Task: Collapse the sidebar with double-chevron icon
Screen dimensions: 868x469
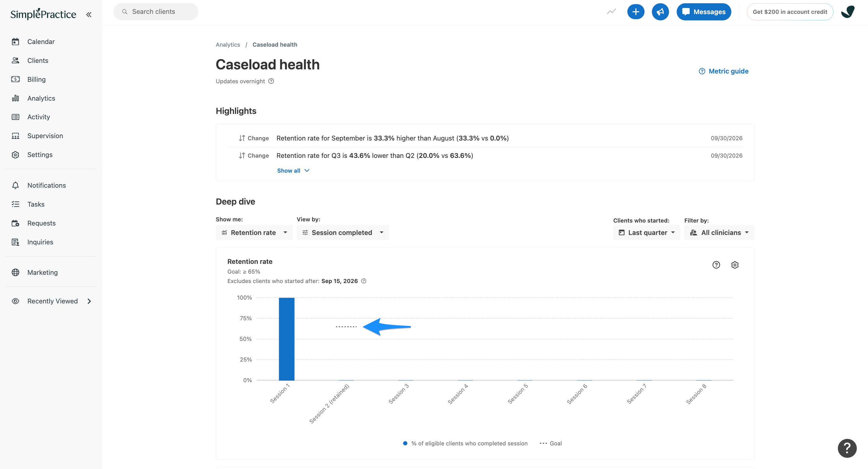Action: [x=89, y=14]
